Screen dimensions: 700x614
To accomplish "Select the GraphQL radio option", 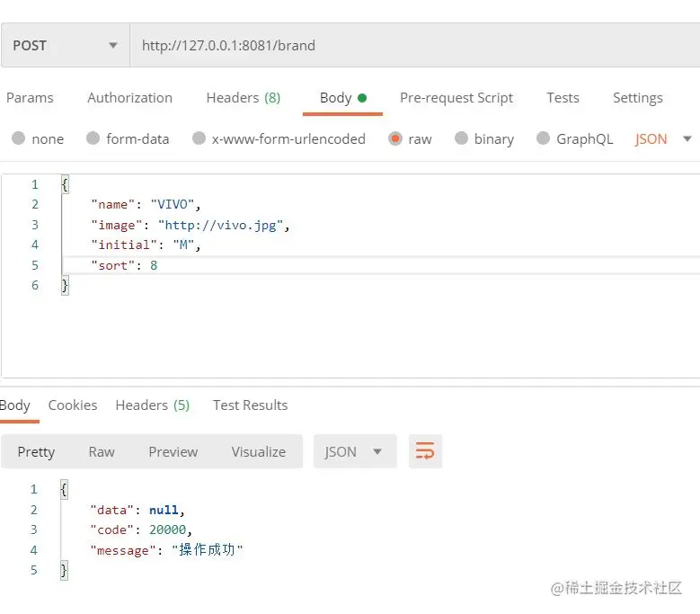I will click(x=543, y=138).
